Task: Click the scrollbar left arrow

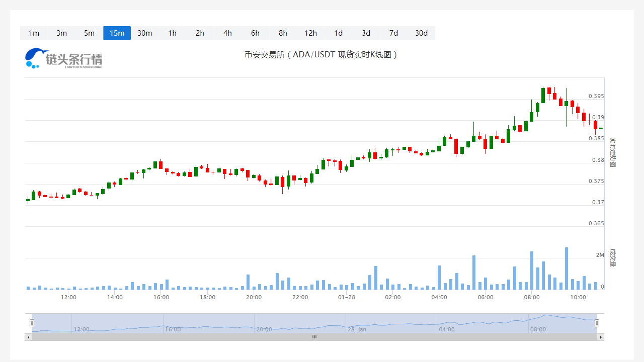Action: tap(28, 337)
